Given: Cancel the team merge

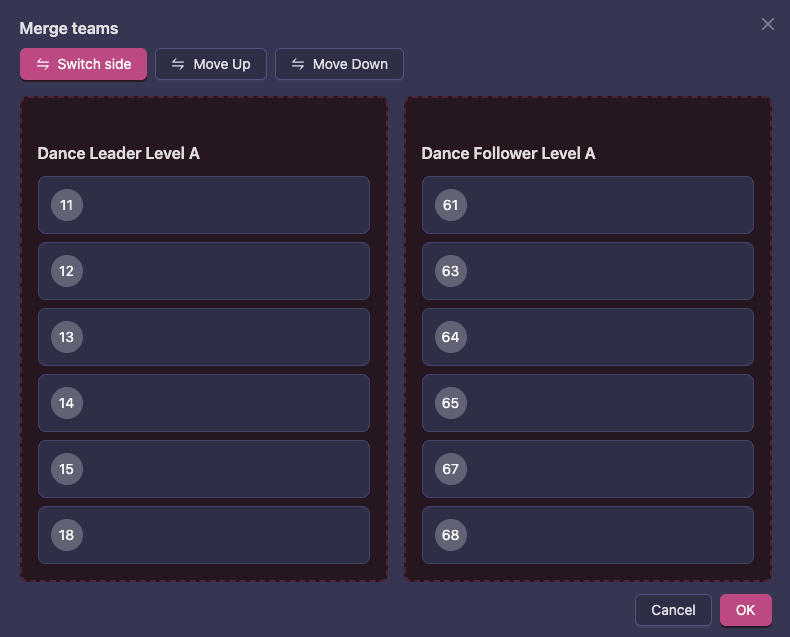Looking at the screenshot, I should coord(673,610).
